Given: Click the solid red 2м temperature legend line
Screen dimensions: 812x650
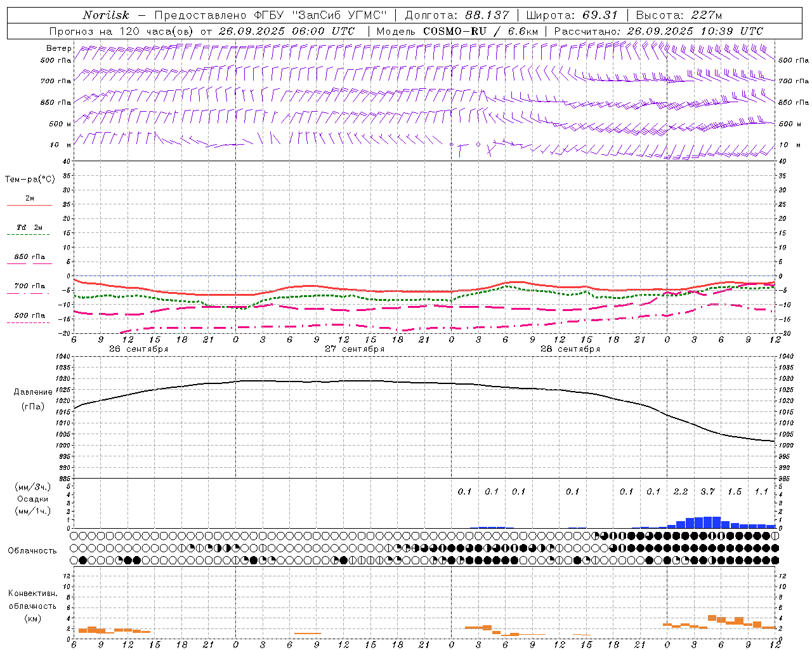Looking at the screenshot, I should [x=29, y=205].
